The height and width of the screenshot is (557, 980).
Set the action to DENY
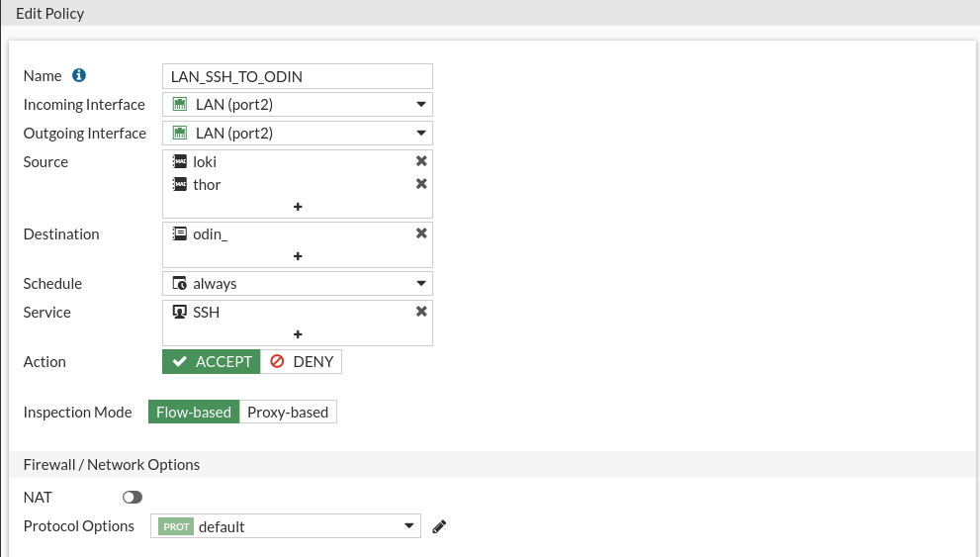coord(302,362)
